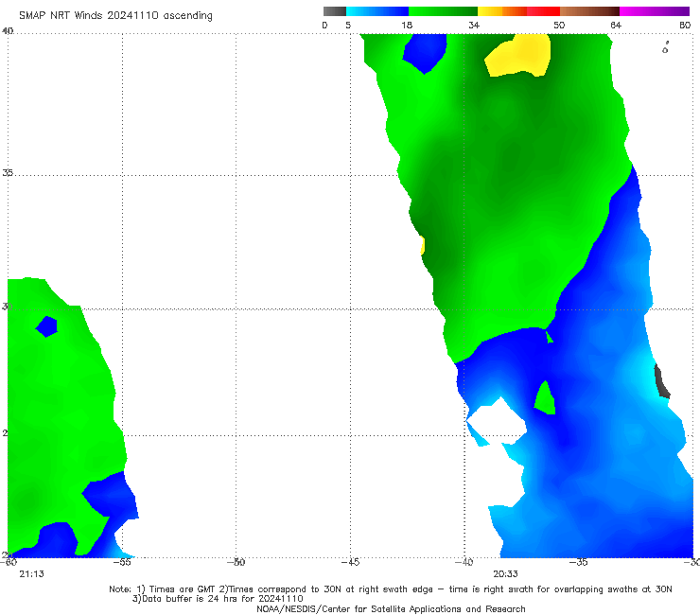The image size is (700, 615).
Task: Pick the yellow segment of the color bar
Action: (490, 11)
